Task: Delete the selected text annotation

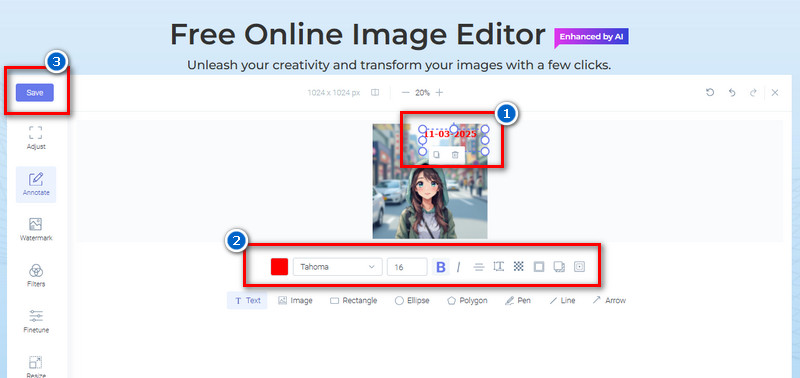Action: [455, 155]
